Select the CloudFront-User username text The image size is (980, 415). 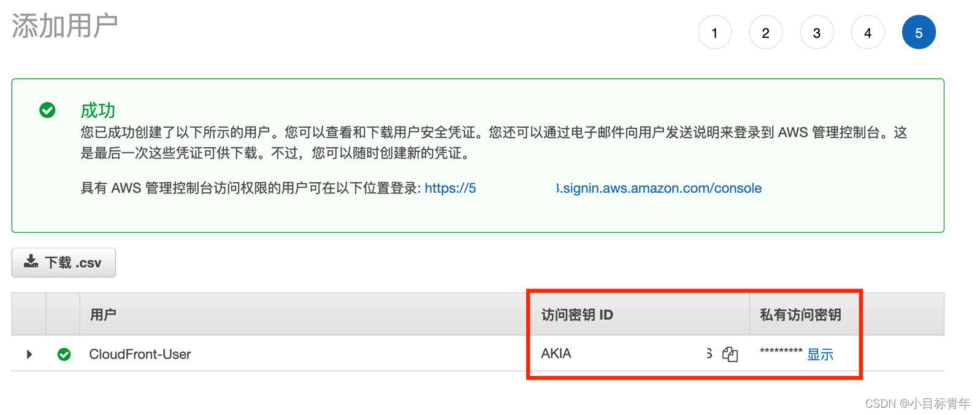point(140,354)
